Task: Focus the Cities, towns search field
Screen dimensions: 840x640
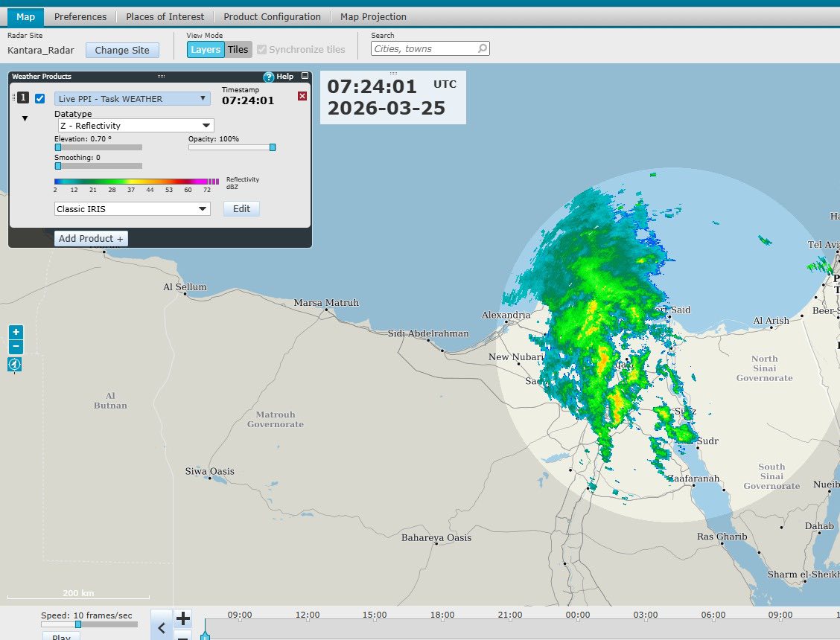Action: point(430,48)
